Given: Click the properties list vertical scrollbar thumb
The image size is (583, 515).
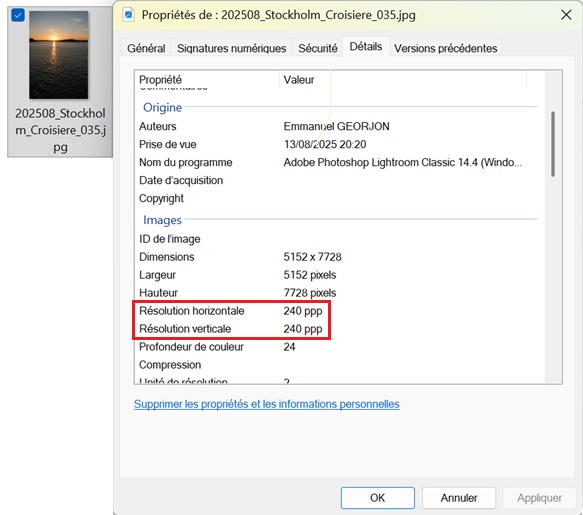Looking at the screenshot, I should pyautogui.click(x=553, y=144).
